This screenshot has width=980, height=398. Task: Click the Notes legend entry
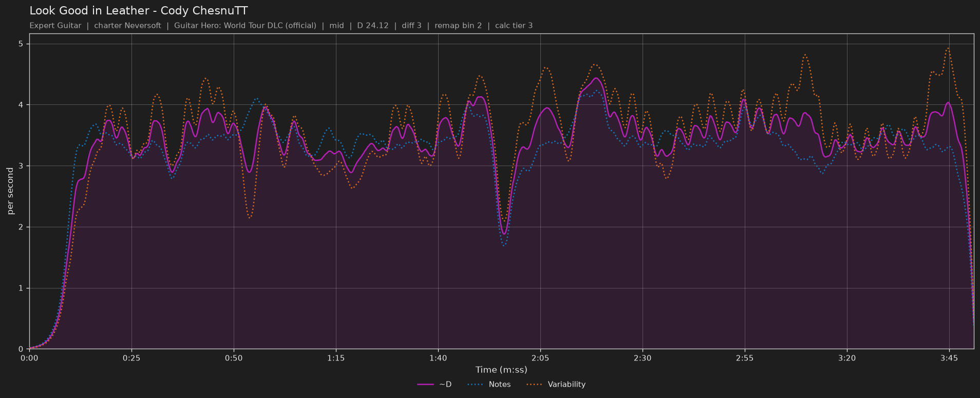[489, 384]
